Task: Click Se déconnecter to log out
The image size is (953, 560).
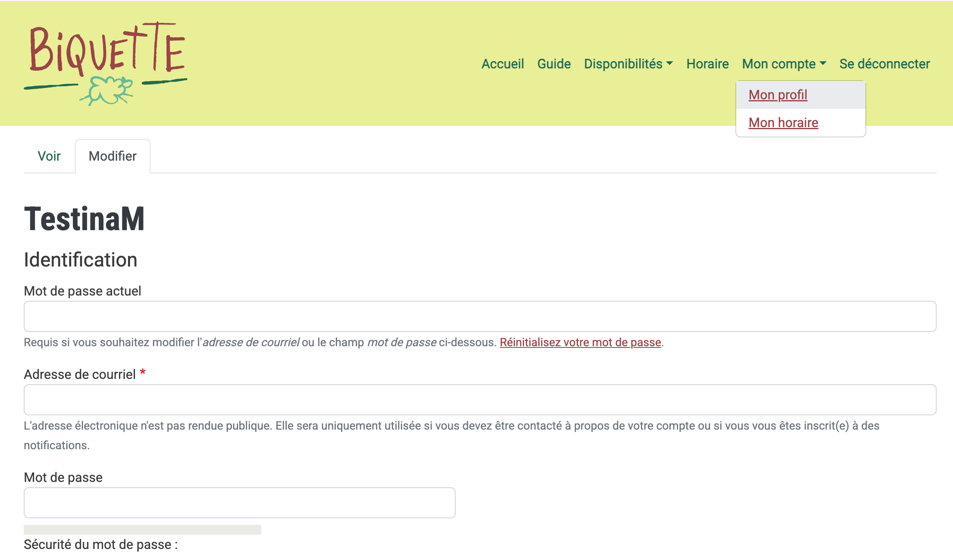Action: tap(884, 64)
